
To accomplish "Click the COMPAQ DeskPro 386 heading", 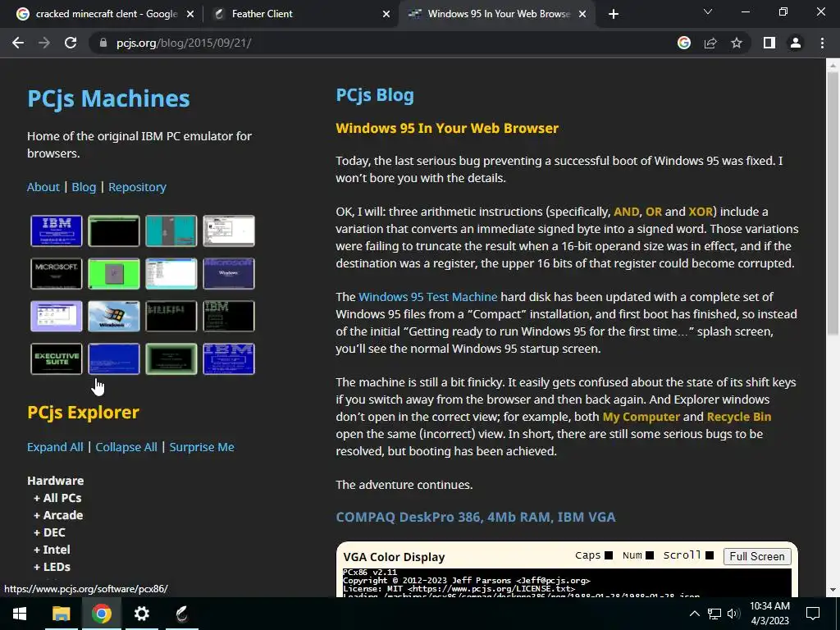I will click(x=476, y=517).
